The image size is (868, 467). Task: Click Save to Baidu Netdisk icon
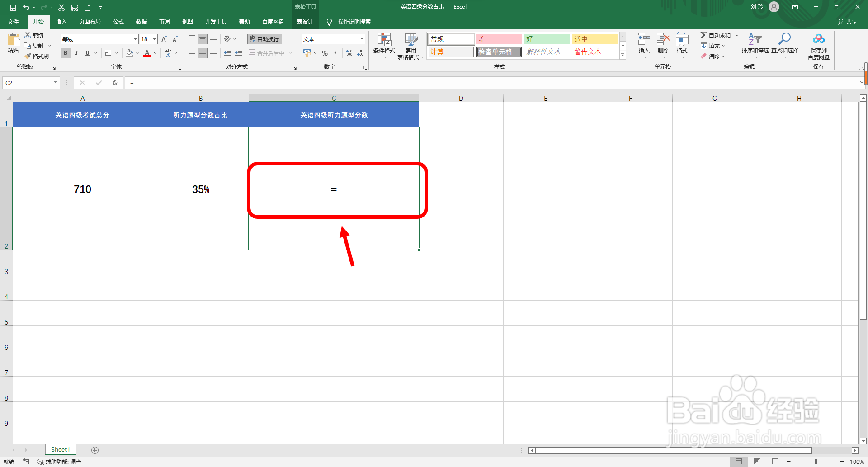click(818, 39)
